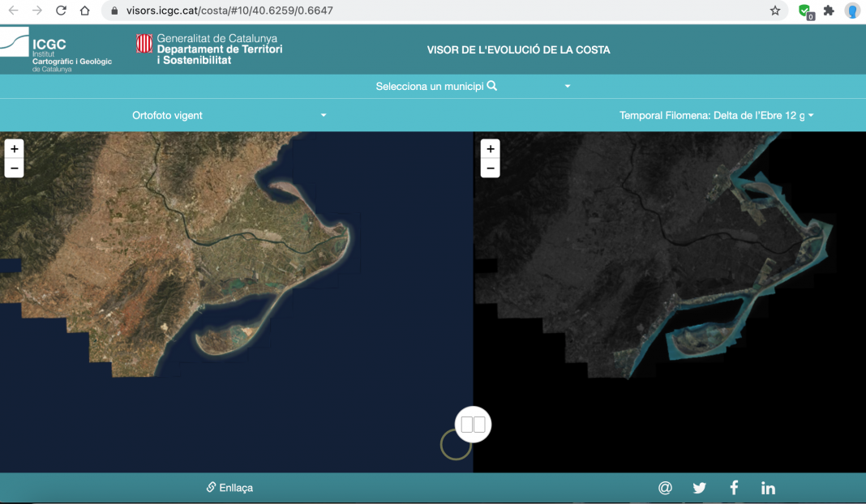Click the Generalitat de Catalunya logo
The height and width of the screenshot is (504, 866).
209,49
